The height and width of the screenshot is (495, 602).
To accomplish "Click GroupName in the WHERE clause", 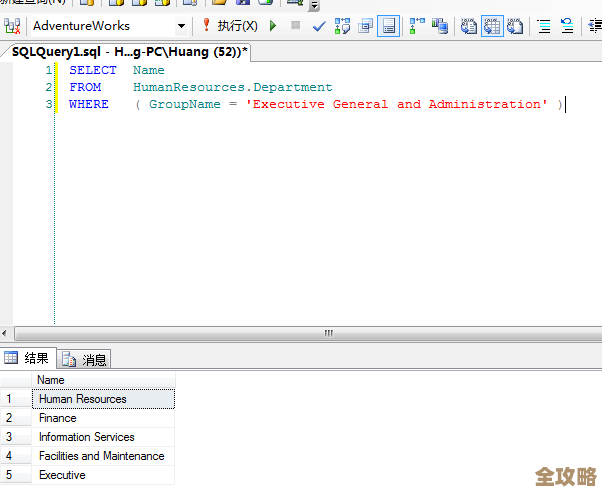I will pos(185,104).
